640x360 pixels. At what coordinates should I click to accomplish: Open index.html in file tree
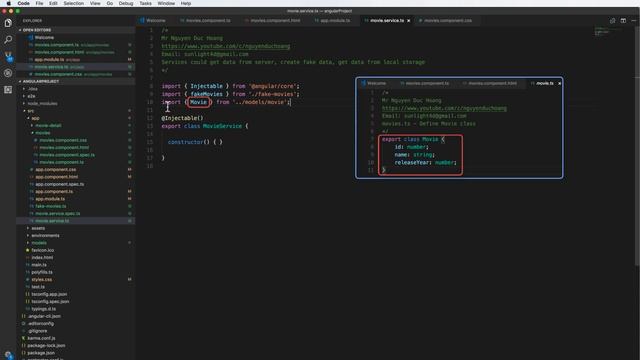pos(42,258)
